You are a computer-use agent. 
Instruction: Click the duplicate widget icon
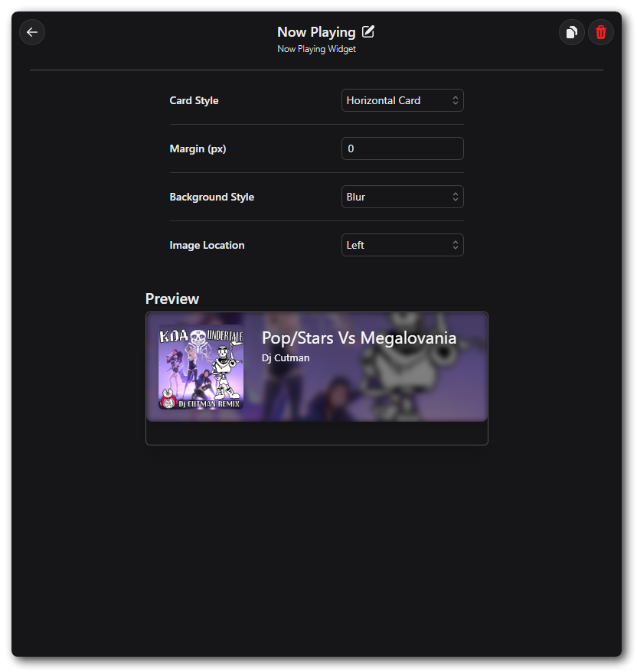point(571,32)
